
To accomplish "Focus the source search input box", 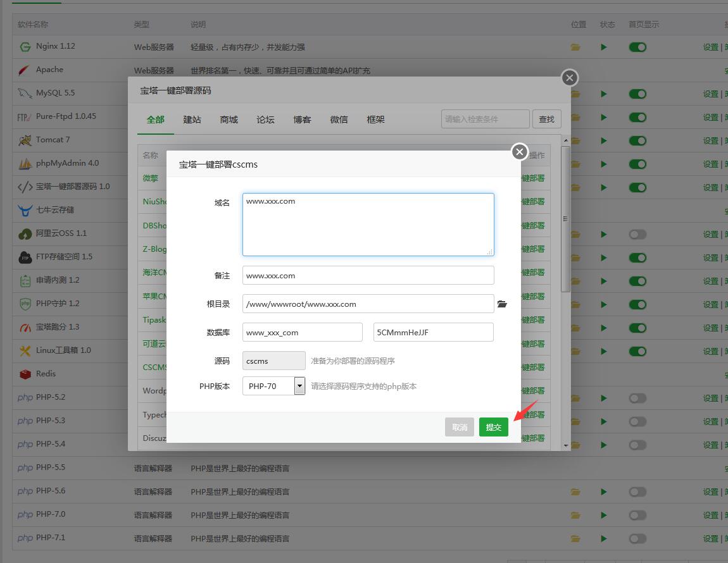I will click(485, 120).
